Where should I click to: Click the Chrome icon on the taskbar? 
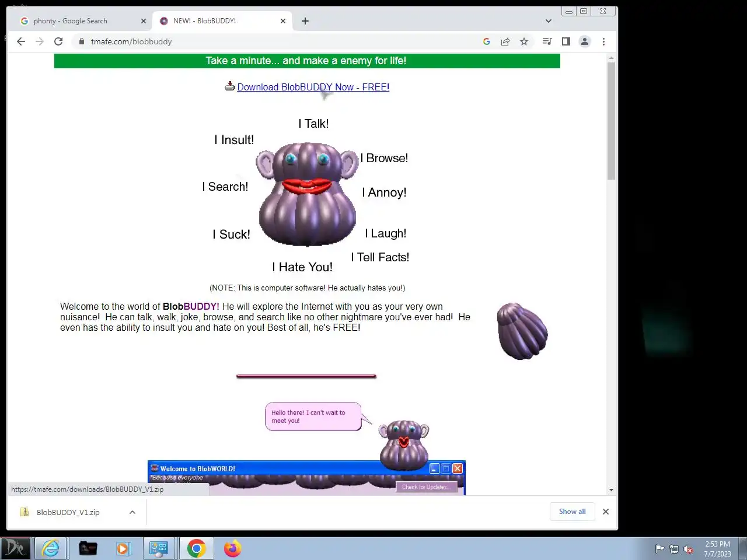tap(197, 548)
